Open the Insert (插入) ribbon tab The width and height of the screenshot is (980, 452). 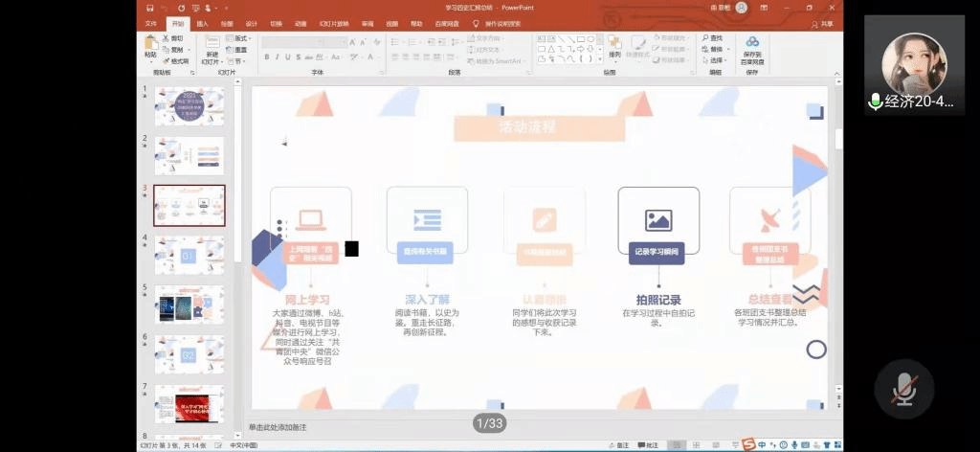[202, 23]
